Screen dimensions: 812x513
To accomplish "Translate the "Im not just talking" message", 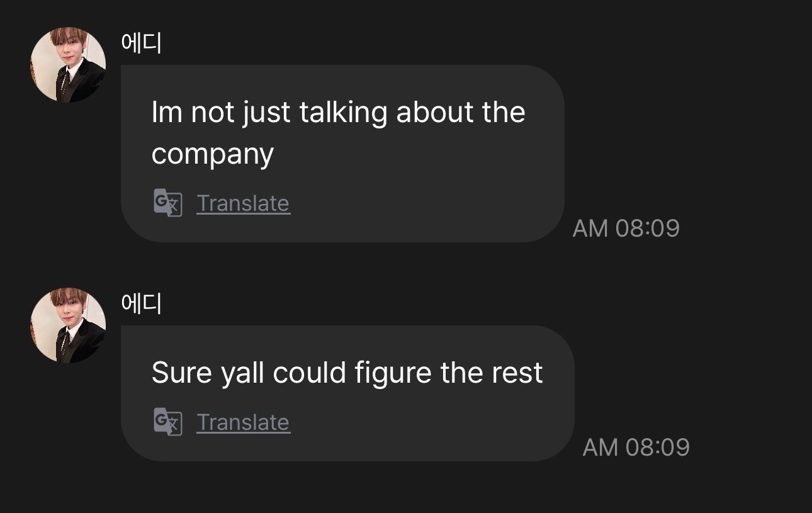I will tap(243, 203).
